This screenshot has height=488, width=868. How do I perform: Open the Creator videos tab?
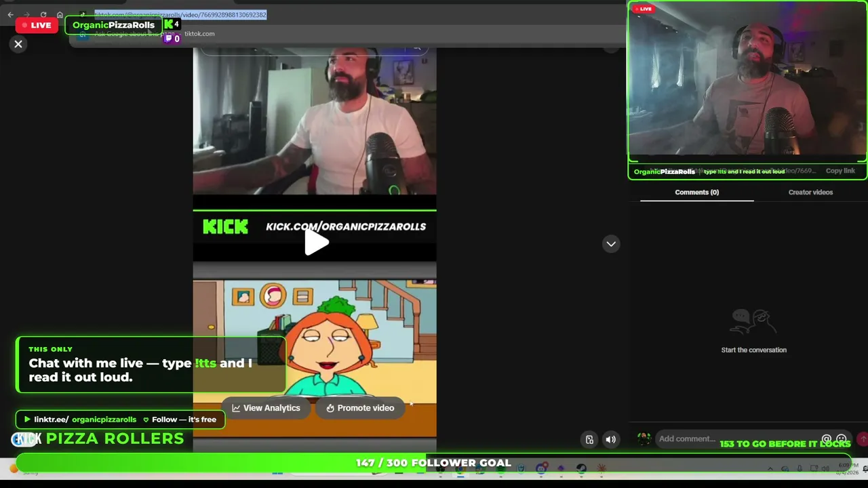(x=810, y=192)
